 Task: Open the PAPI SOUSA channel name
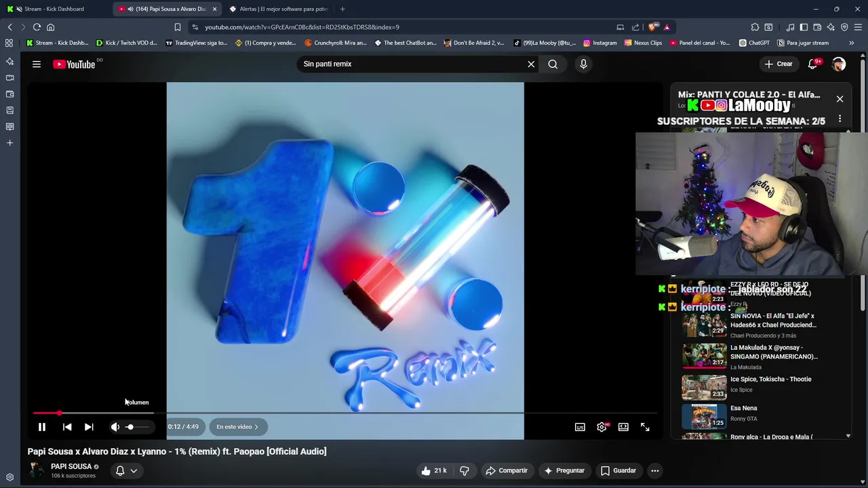coord(71,466)
